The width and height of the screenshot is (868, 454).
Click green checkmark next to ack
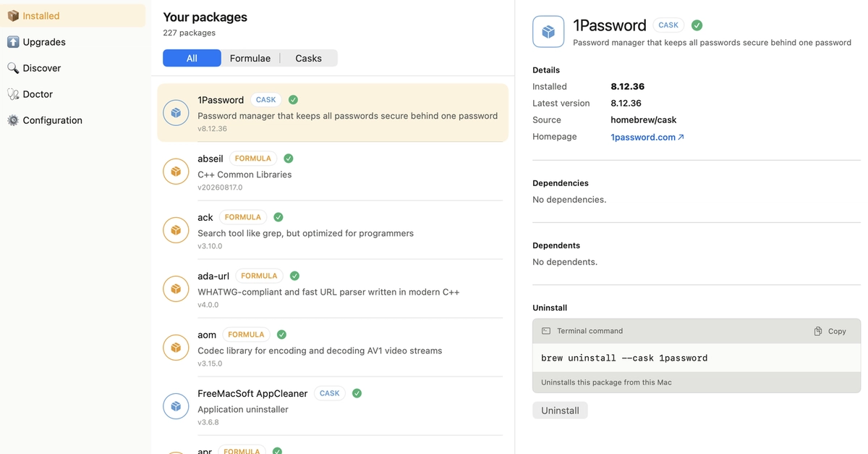278,217
